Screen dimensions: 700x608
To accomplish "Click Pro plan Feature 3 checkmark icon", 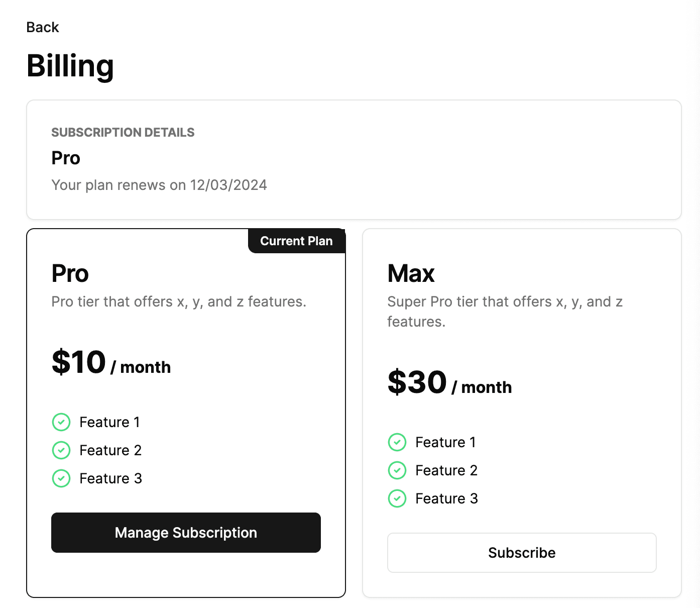I will click(61, 478).
